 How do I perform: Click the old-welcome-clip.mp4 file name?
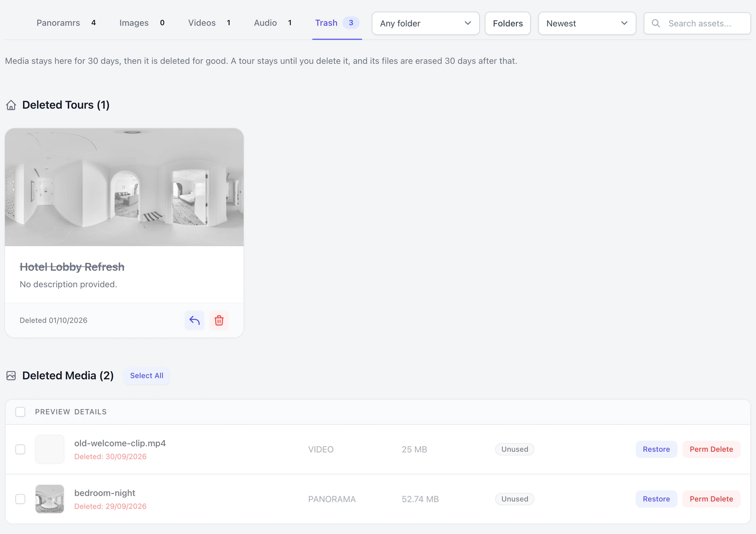tap(120, 443)
